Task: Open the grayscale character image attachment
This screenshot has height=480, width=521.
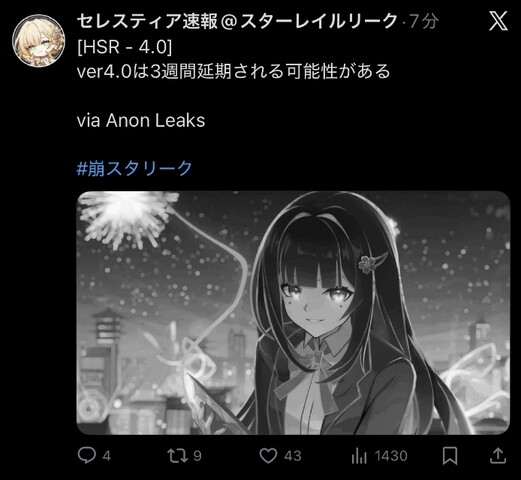Action: 293,313
